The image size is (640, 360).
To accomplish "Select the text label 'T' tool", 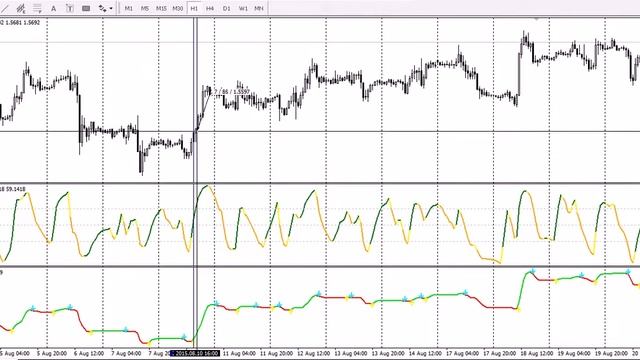I will click(70, 8).
